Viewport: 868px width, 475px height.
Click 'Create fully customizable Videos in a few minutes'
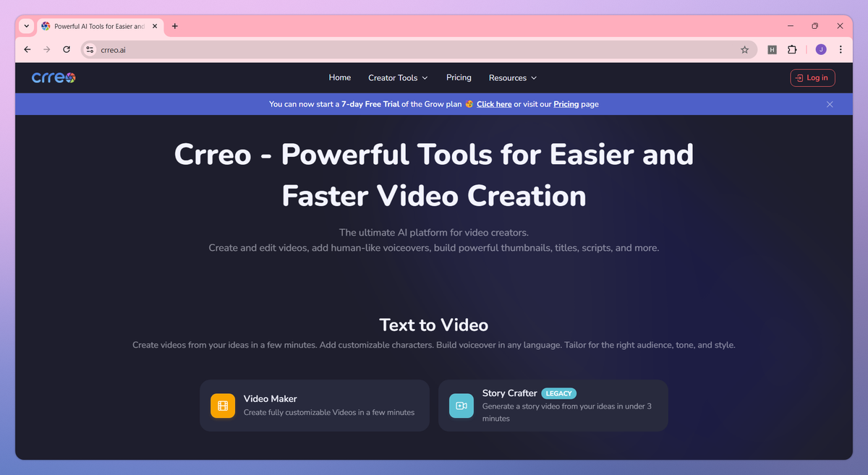click(329, 412)
